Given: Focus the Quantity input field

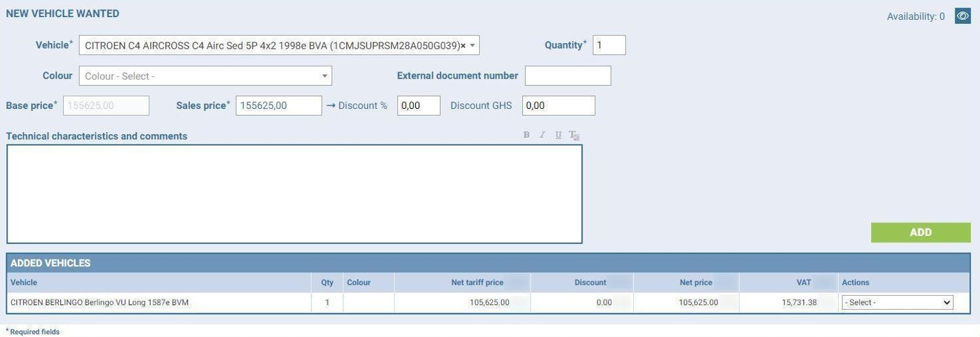Looking at the screenshot, I should click(609, 45).
